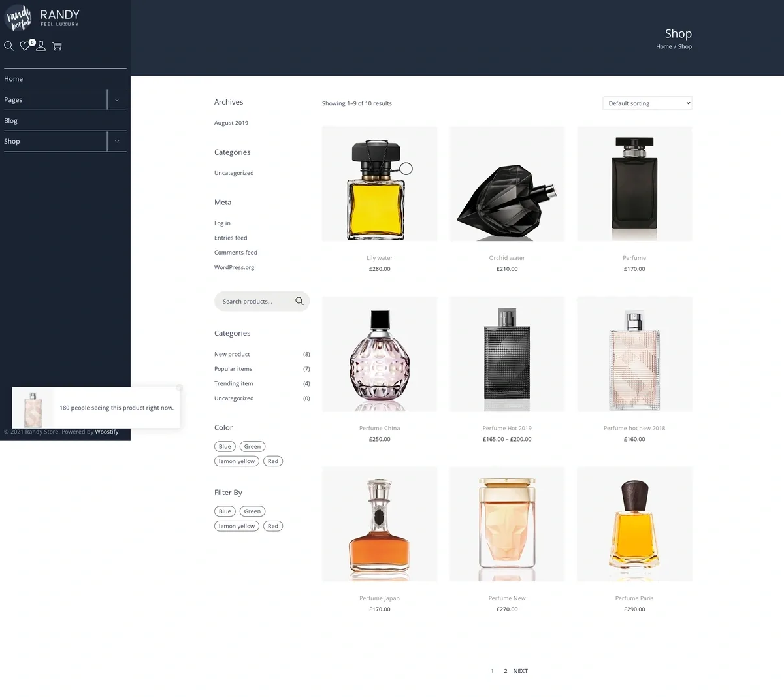Expand the Pages submenu chevron
Screen dimensions: 784x697
click(117, 100)
